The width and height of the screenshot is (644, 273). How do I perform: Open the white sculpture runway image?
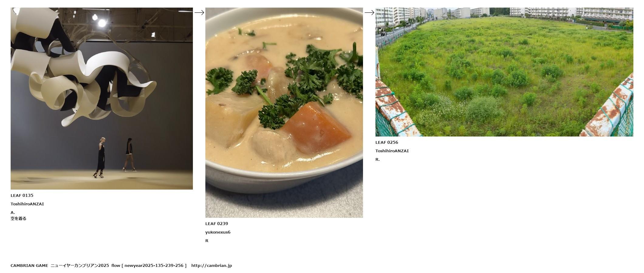[x=102, y=99]
